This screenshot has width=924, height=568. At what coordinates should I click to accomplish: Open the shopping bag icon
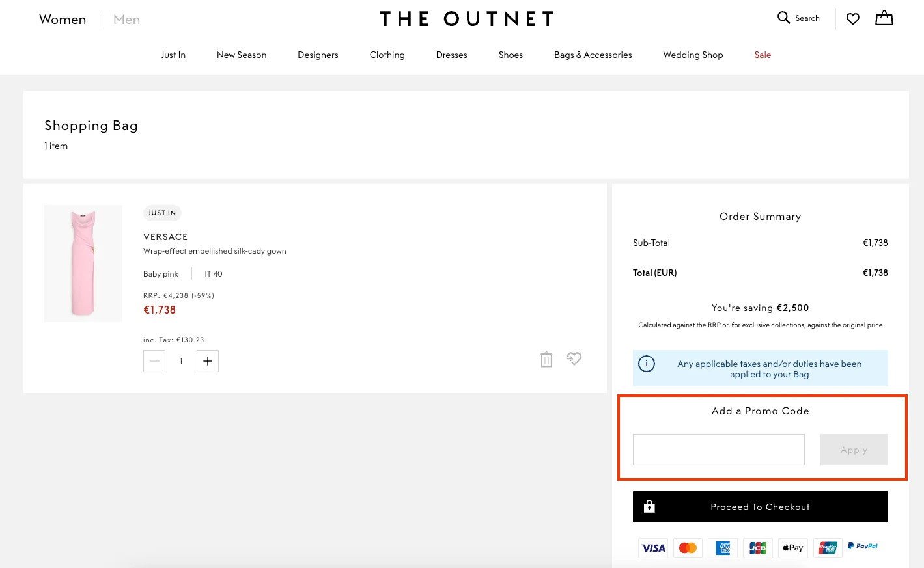click(884, 18)
